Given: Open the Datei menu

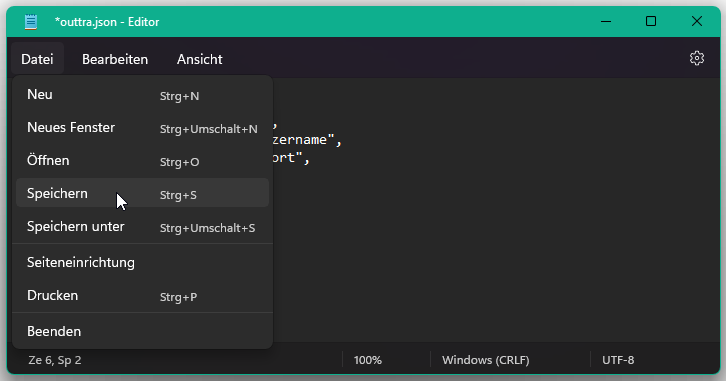Looking at the screenshot, I should [x=37, y=59].
